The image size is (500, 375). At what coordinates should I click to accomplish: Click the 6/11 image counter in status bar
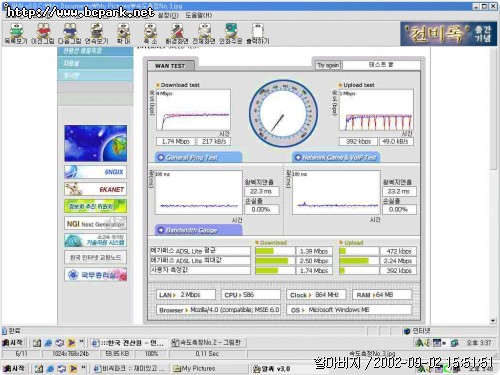pos(21,353)
